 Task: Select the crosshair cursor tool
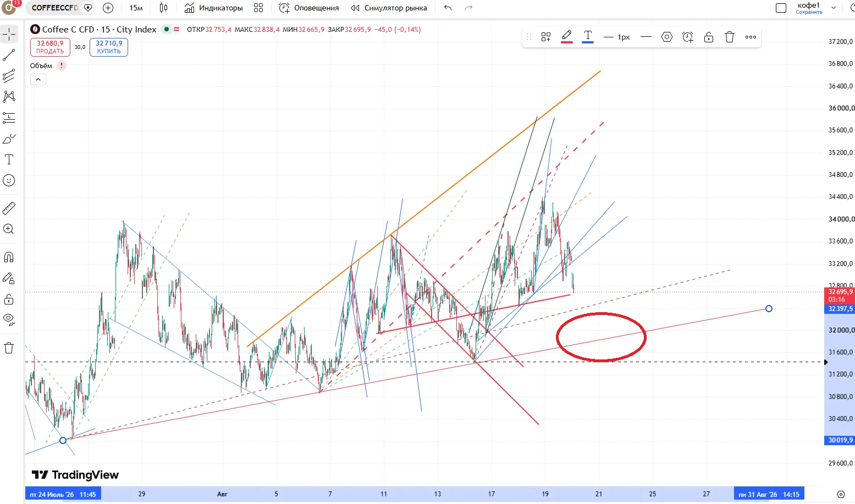9,35
